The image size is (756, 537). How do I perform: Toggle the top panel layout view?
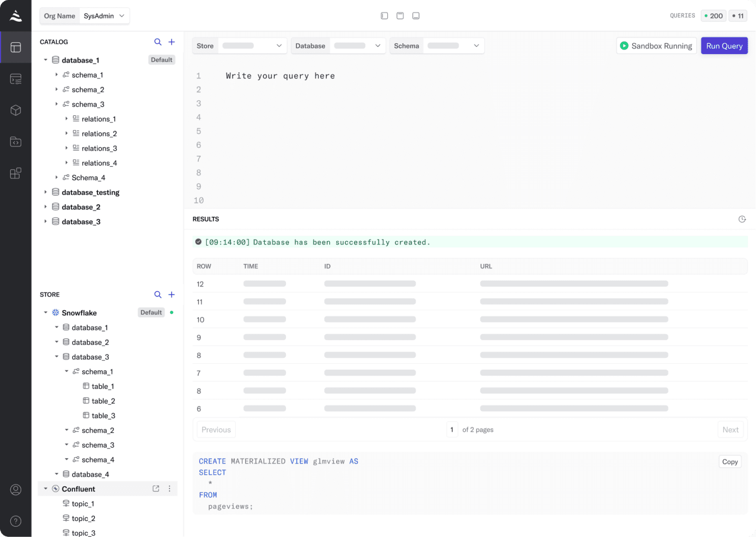pyautogui.click(x=400, y=15)
